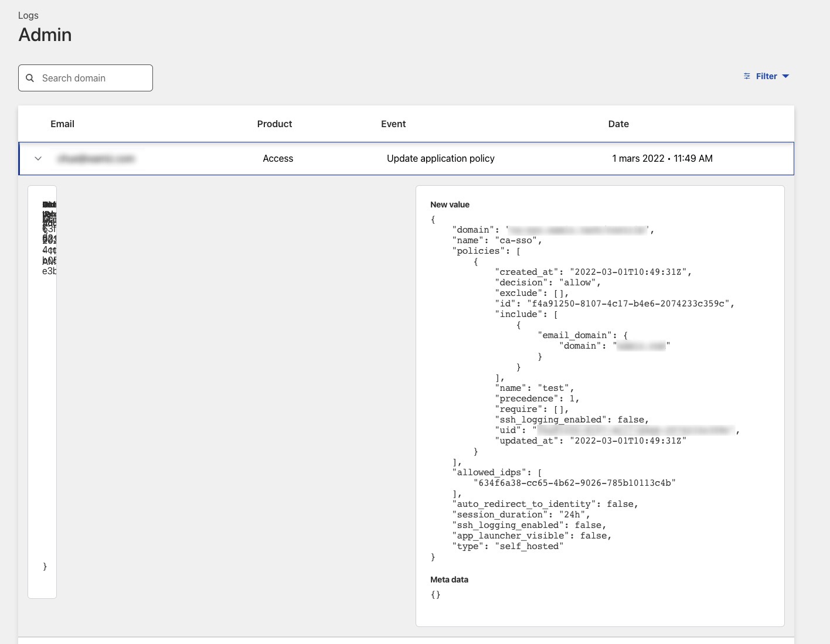Select the Update application policy event text
This screenshot has width=830, height=644.
click(x=441, y=158)
